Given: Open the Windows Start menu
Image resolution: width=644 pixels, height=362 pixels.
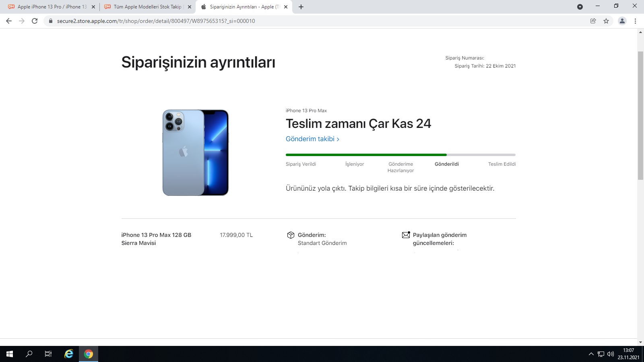Looking at the screenshot, I should pyautogui.click(x=10, y=354).
